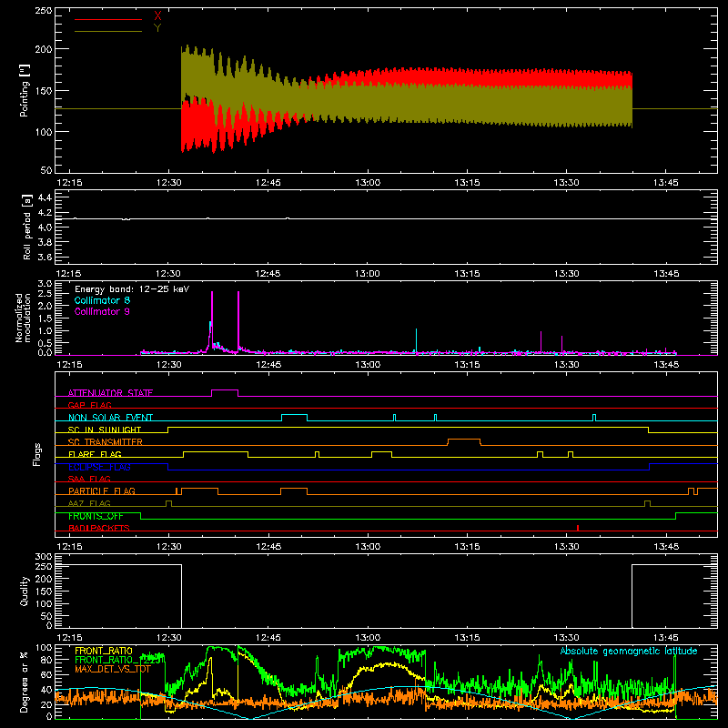Click the Roll period axis title
The width and height of the screenshot is (728, 728).
26,227
